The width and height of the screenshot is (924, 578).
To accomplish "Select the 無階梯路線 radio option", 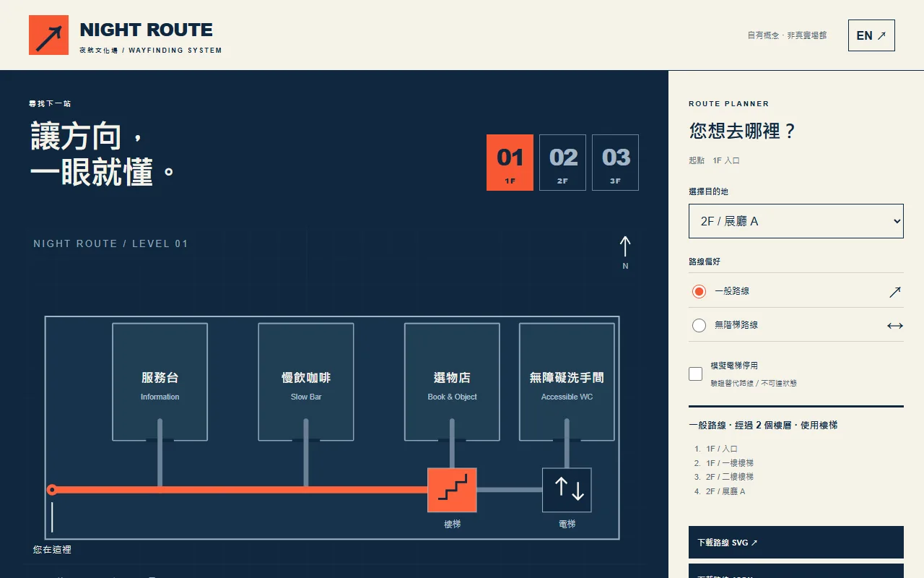I will click(699, 325).
